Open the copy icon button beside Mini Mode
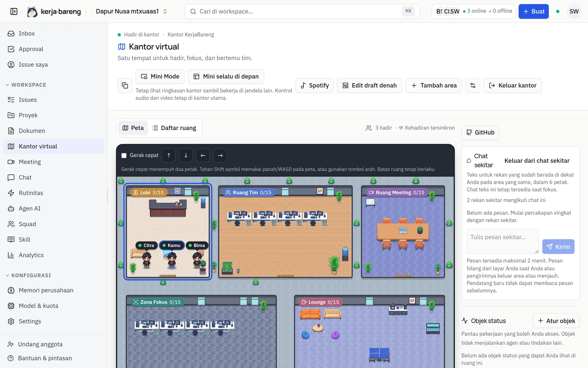Screen dimensions: 588x368 point(125,85)
